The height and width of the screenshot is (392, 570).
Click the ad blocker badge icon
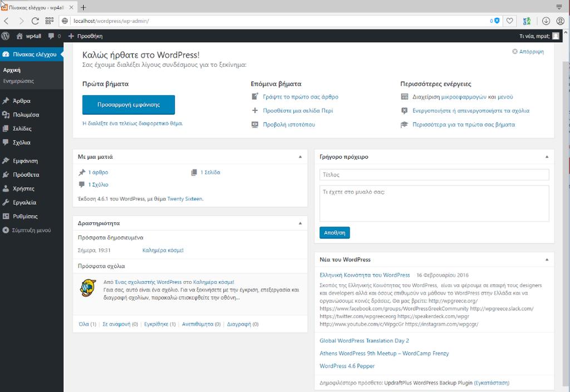point(495,21)
